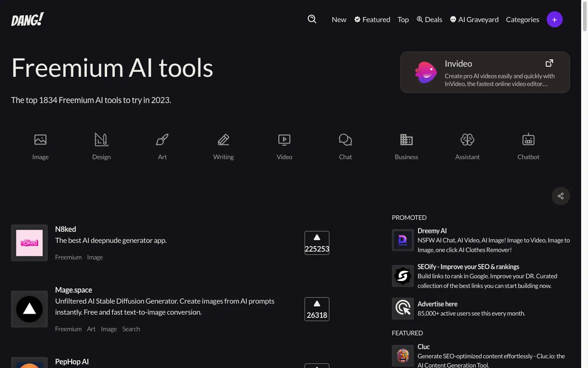Go to the New menu item
This screenshot has width=588, height=368.
(x=339, y=19)
